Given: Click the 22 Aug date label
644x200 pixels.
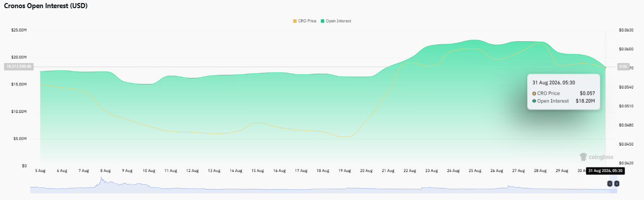Looking at the screenshot, I should [410, 170].
